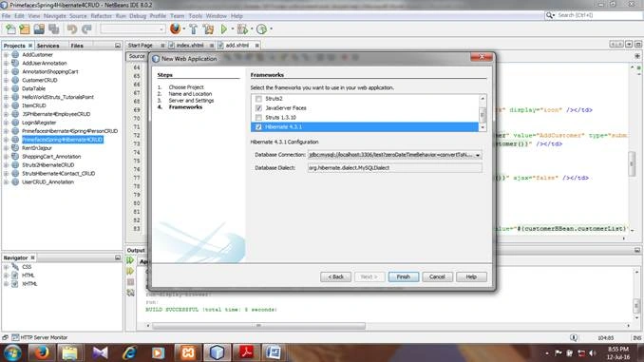Expand the XHTML node in Navigator
644x362 pixels.
(x=6, y=284)
